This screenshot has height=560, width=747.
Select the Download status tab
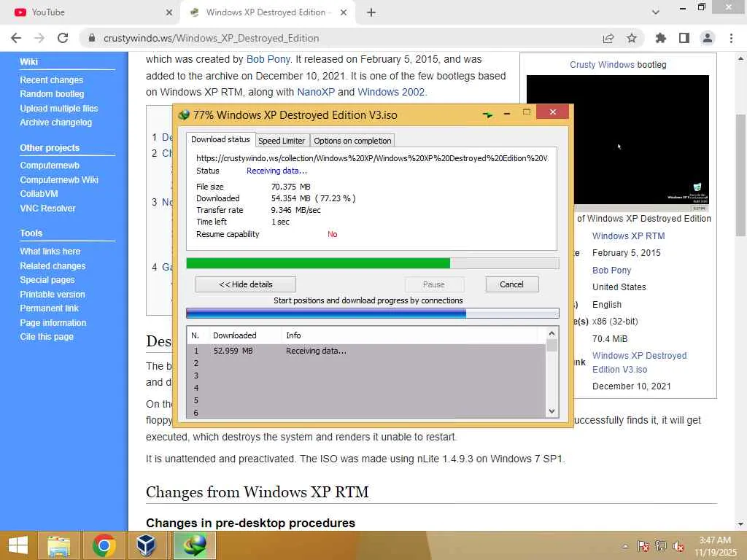tap(220, 139)
